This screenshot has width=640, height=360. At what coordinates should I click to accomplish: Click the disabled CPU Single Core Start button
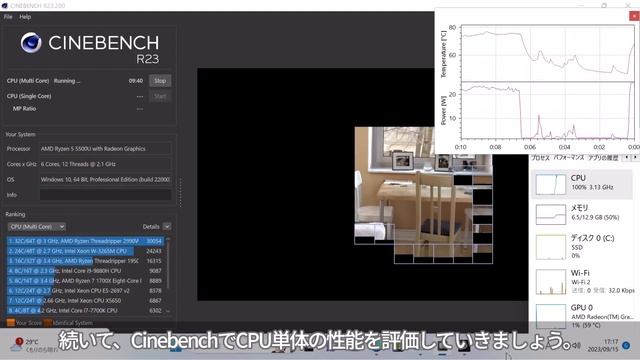[160, 96]
